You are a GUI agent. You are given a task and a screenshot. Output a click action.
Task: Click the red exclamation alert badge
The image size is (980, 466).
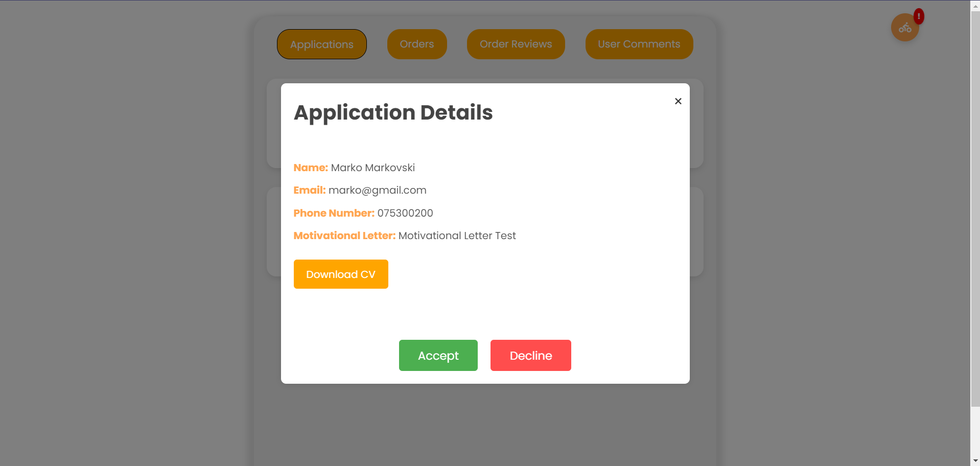click(x=919, y=16)
